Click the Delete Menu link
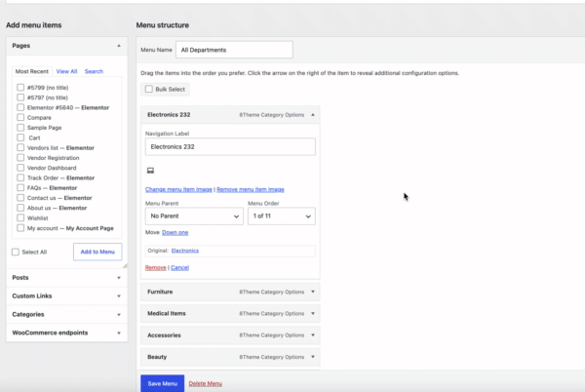The height and width of the screenshot is (392, 585). [x=205, y=383]
